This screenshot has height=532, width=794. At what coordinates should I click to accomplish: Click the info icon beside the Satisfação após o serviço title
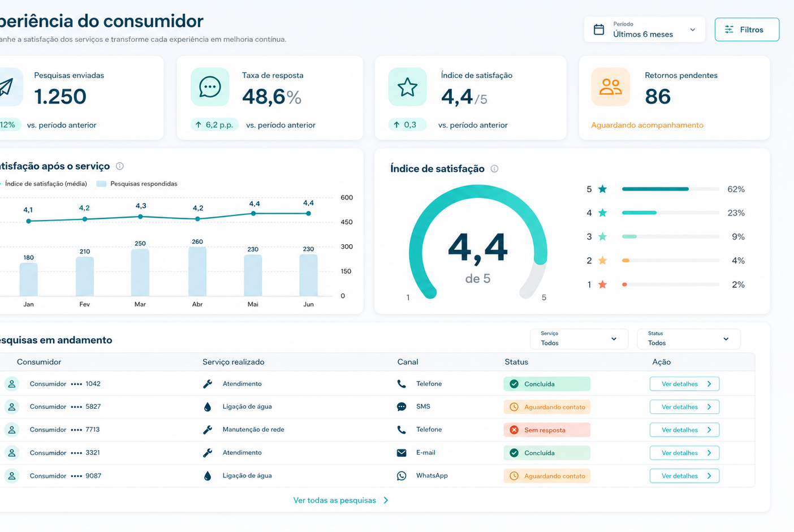pyautogui.click(x=119, y=166)
